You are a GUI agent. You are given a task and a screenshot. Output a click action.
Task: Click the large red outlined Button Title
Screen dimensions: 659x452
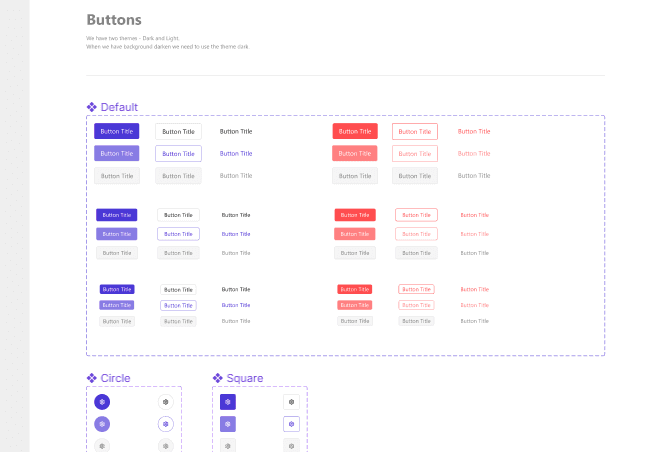point(415,132)
